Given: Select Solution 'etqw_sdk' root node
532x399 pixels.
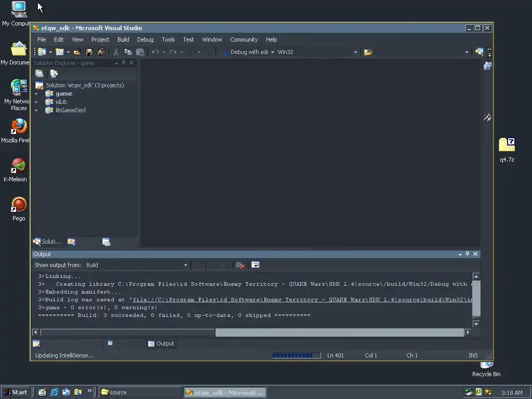Looking at the screenshot, I should point(85,85).
